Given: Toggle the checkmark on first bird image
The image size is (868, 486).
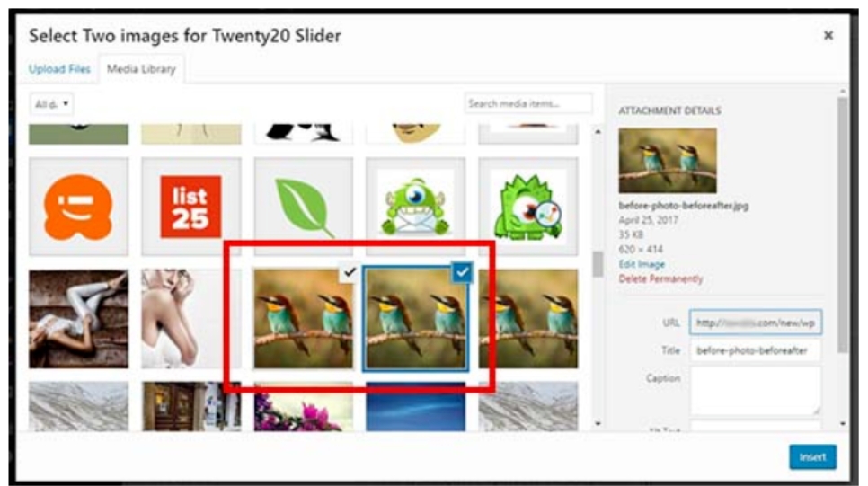Looking at the screenshot, I should pyautogui.click(x=350, y=272).
